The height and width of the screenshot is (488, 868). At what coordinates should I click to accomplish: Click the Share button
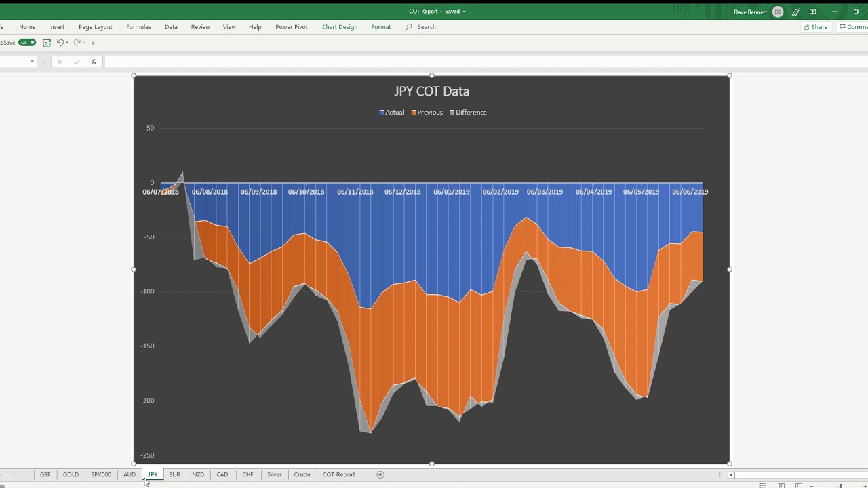[816, 27]
